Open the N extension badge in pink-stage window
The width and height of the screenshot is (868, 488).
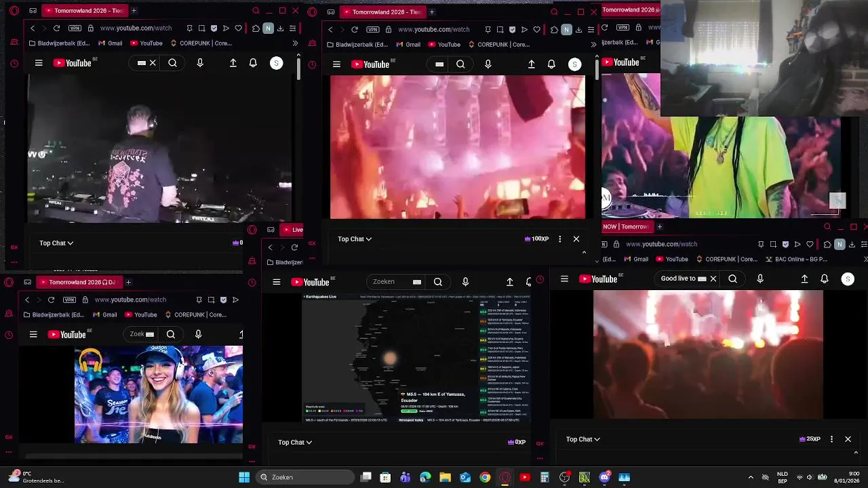pyautogui.click(x=566, y=29)
